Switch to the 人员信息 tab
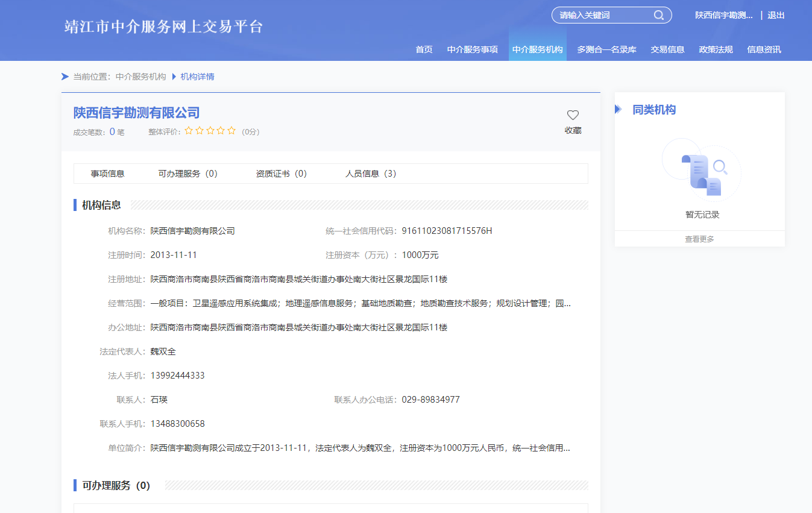Viewport: 812px width, 513px height. coord(370,174)
